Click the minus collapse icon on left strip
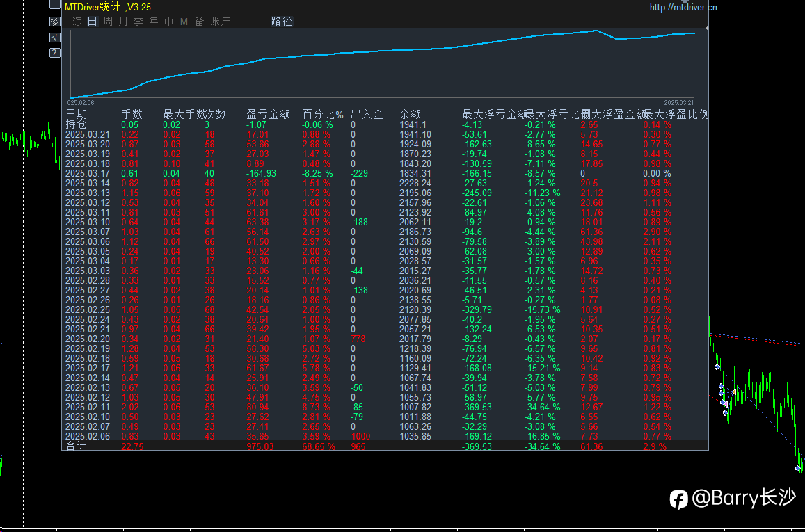Viewport: 805px width, 532px height. pos(54,5)
